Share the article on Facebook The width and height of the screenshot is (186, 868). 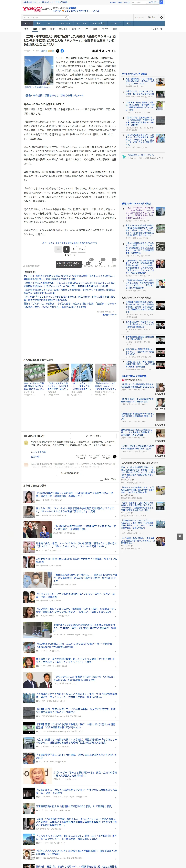tap(62, 51)
